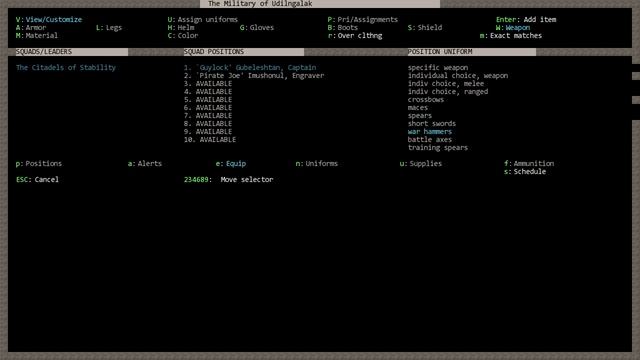This screenshot has height=360, width=640.
Task: Select position 6 AVAILABLE slot
Action: click(x=208, y=108)
